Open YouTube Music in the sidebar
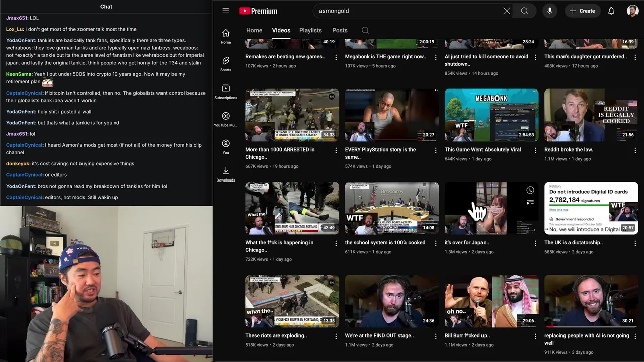Viewport: 644px width, 362px height. pos(226,120)
